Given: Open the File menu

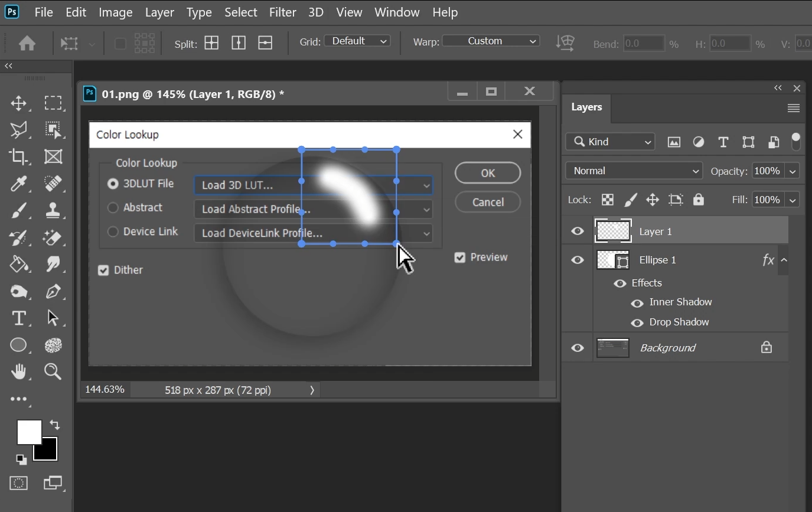Looking at the screenshot, I should pyautogui.click(x=44, y=12).
